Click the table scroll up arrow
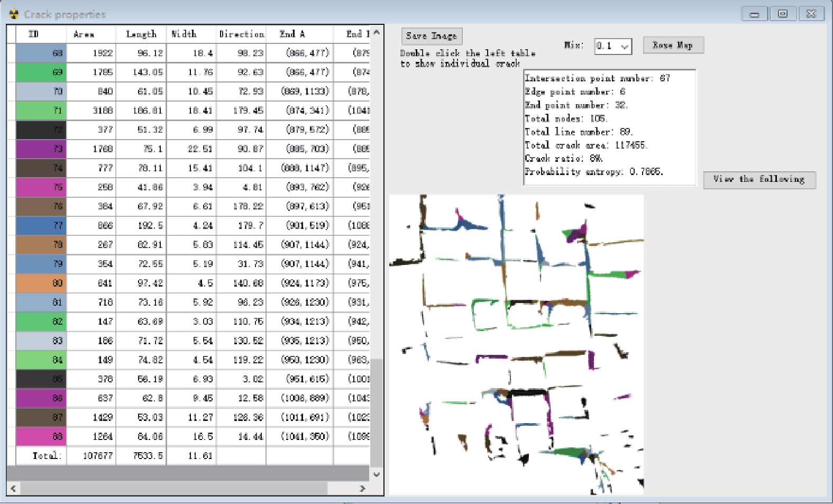Viewport: 833px width, 504px height. point(377,33)
